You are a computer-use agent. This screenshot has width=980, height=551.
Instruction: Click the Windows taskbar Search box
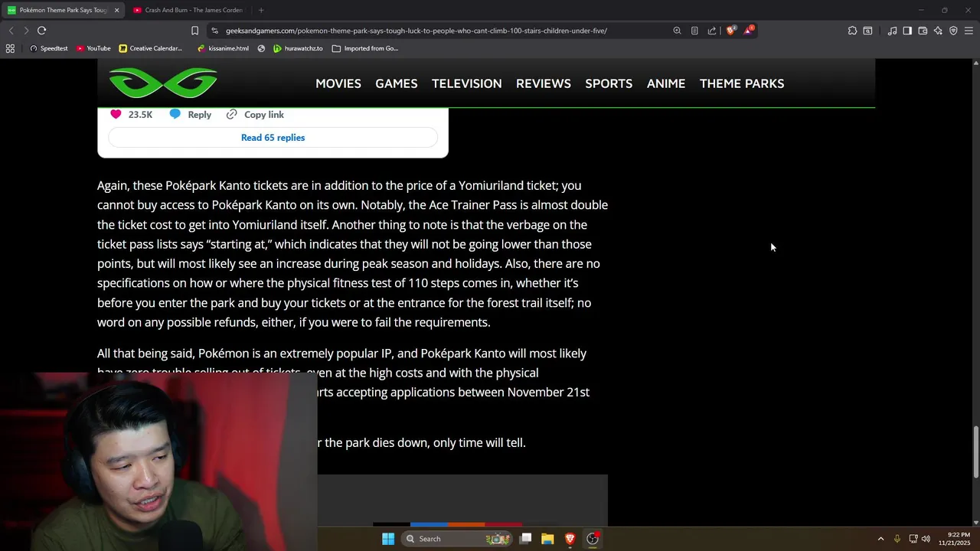point(457,539)
